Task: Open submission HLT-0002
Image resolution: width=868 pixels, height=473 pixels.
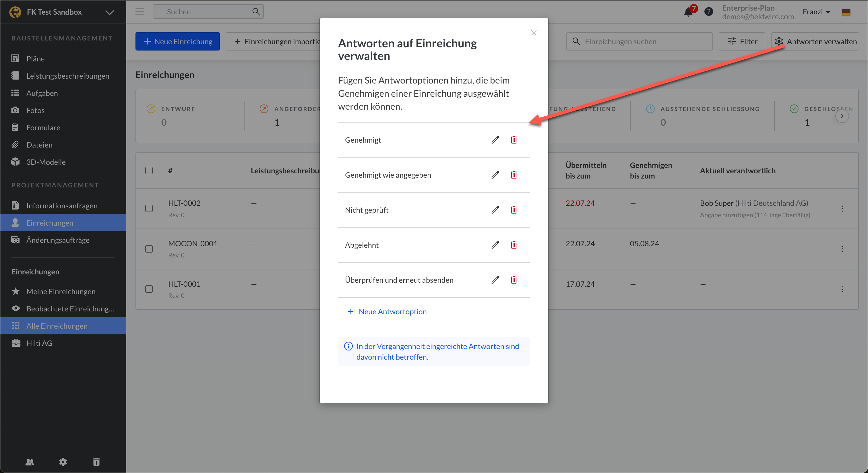Action: pos(184,203)
